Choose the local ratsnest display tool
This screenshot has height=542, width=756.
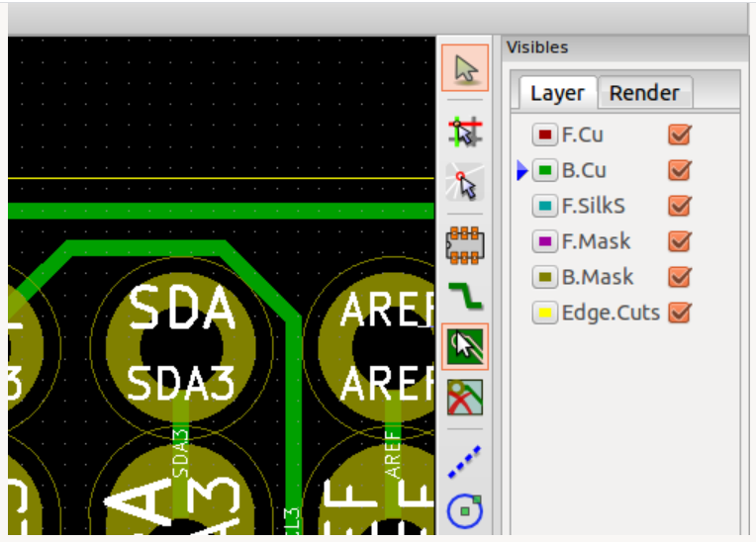[465, 182]
